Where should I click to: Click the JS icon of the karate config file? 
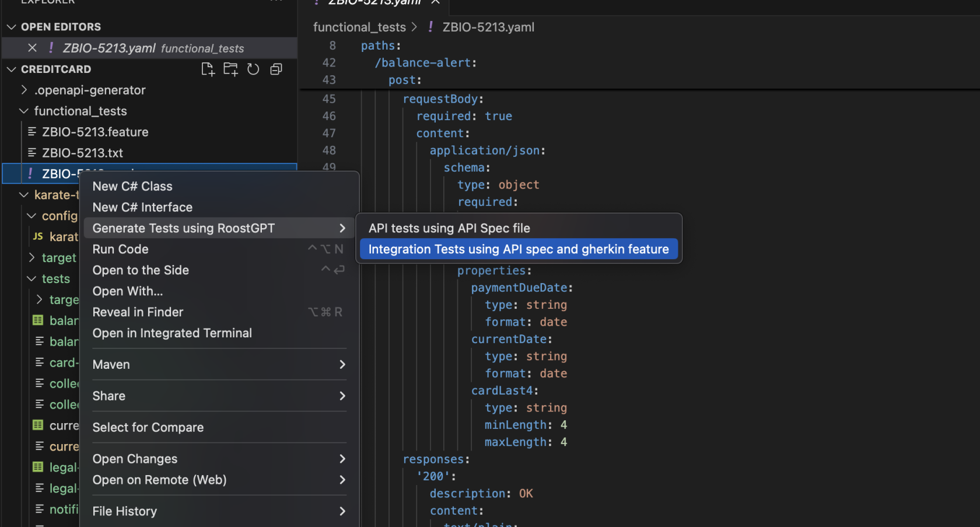coord(38,236)
